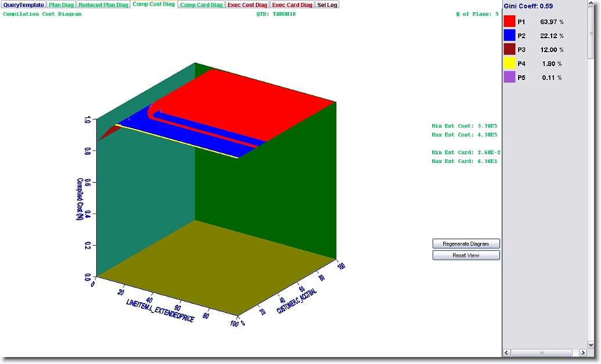Click the Reset View button
This screenshot has width=601, height=364.
tap(466, 256)
